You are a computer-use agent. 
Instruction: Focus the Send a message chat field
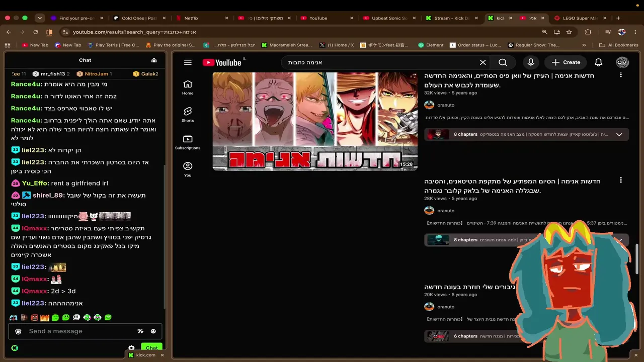80,331
